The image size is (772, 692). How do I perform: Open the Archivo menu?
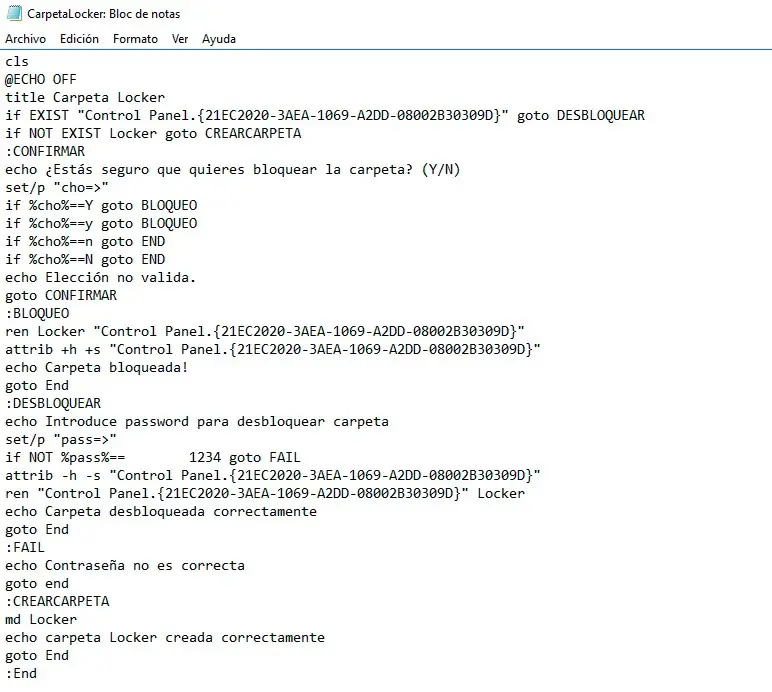click(x=25, y=39)
